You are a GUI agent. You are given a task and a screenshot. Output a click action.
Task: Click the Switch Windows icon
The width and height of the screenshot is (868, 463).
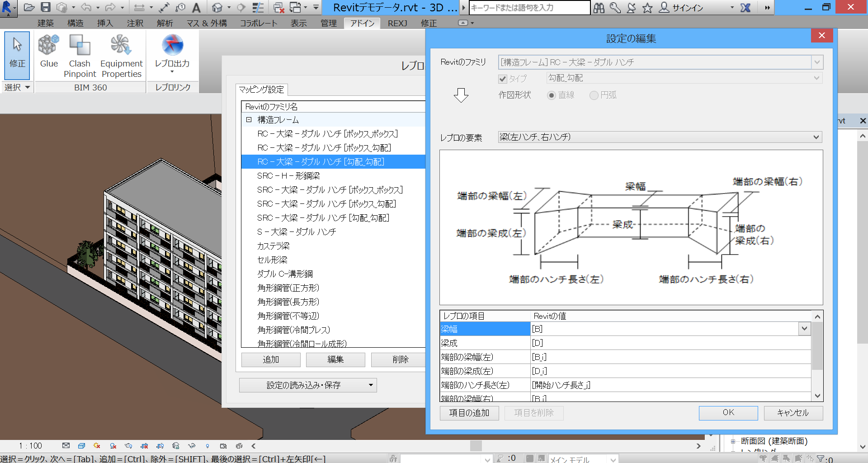(295, 7)
